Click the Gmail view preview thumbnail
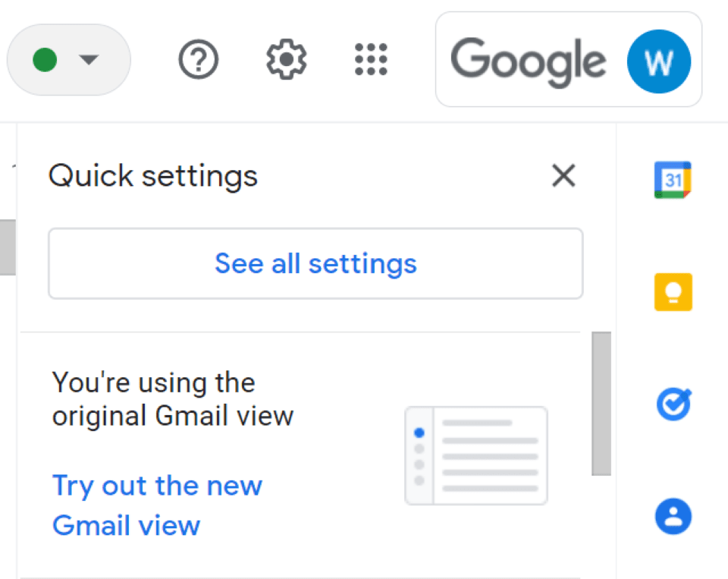The width and height of the screenshot is (728, 579). pos(475,455)
